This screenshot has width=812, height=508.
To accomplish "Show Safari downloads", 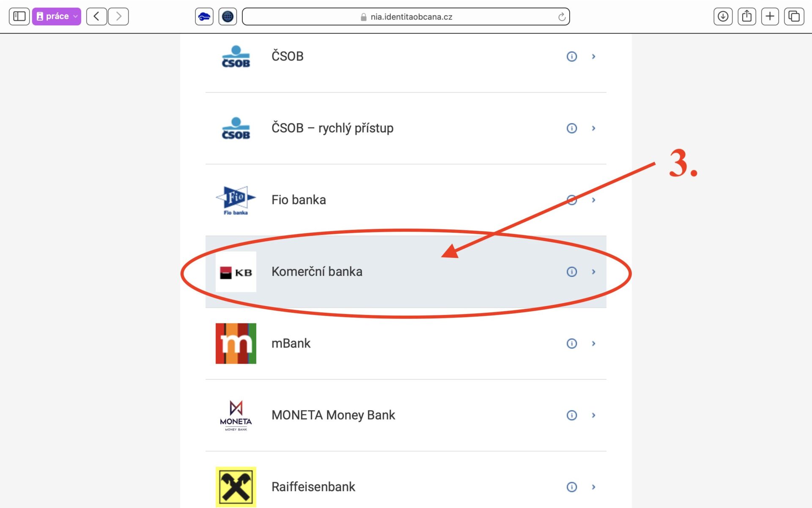I will coord(723,17).
